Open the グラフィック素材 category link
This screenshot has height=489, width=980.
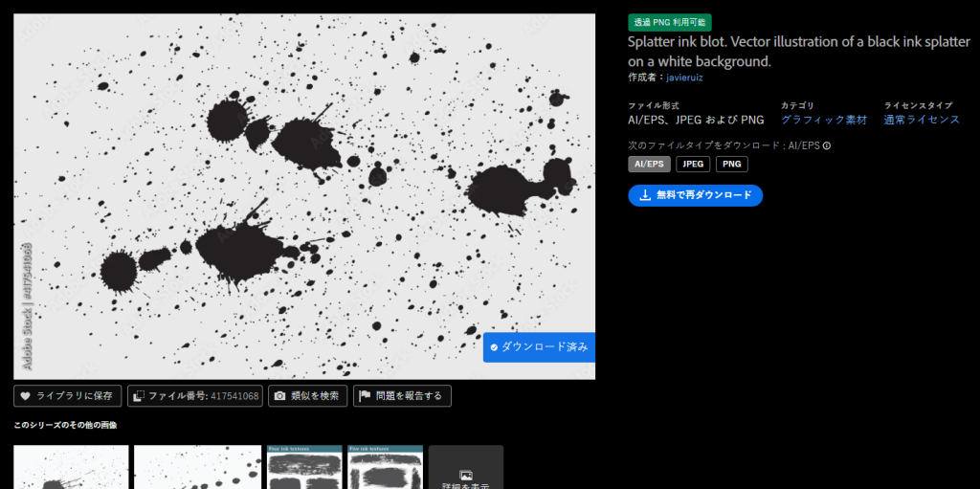click(x=823, y=120)
